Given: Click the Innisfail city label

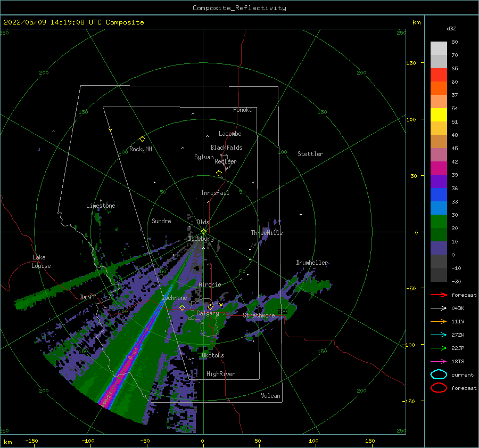Looking at the screenshot, I should [215, 193].
